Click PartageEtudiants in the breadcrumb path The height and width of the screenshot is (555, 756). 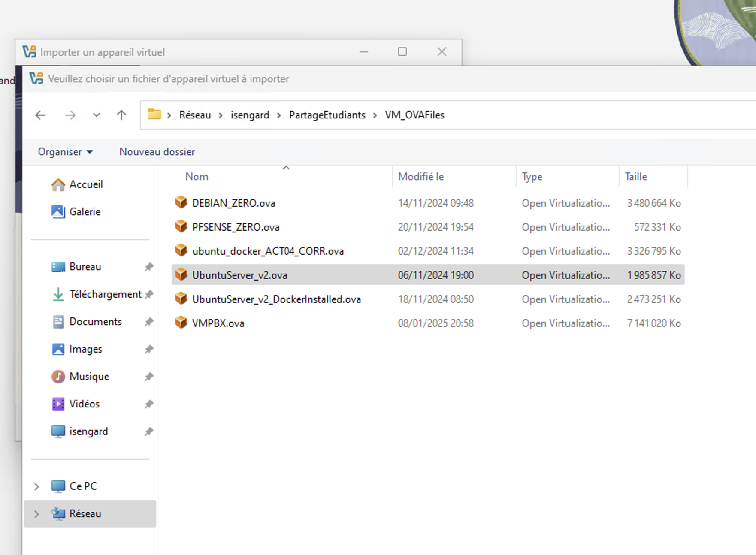click(327, 115)
